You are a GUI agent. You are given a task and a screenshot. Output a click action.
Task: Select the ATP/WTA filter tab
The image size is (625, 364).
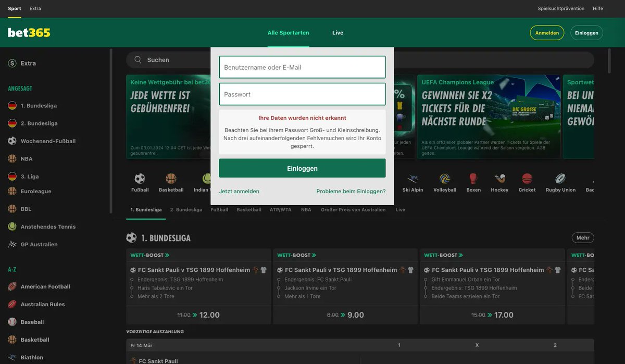281,210
